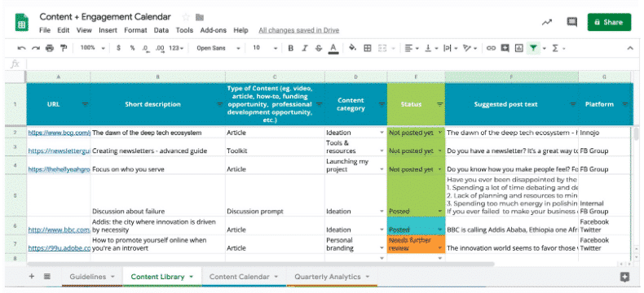Open filter for Short description column
This screenshot has width=644, height=293.
click(x=220, y=104)
